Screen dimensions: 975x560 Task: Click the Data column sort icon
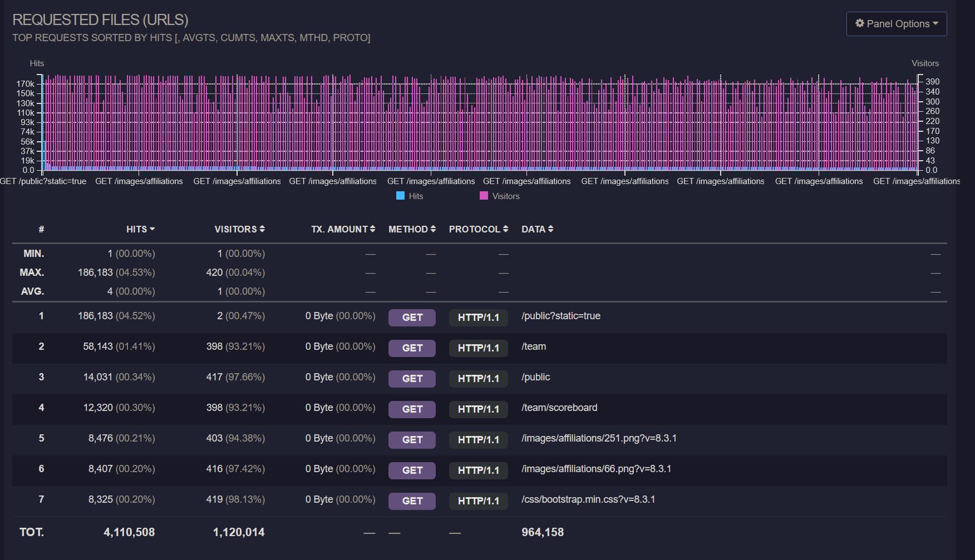coord(550,229)
